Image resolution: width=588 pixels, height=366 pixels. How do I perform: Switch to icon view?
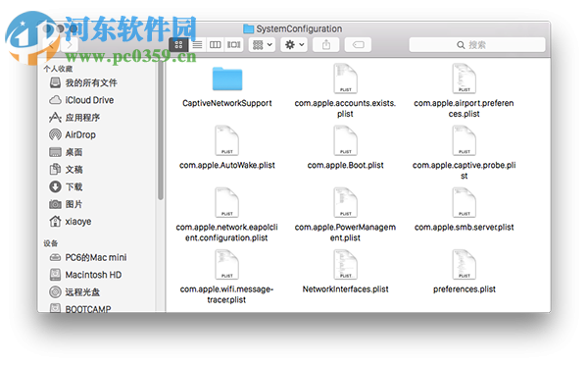click(178, 45)
